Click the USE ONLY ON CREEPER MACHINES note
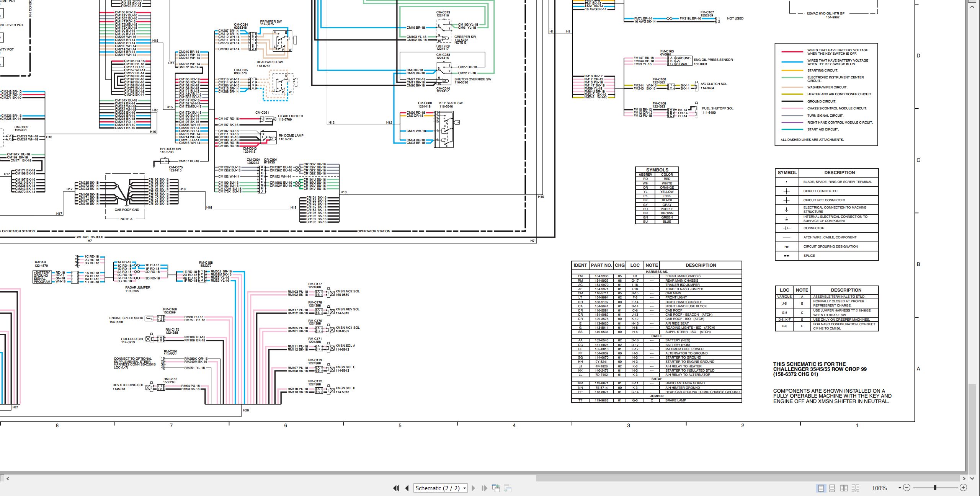 coord(841,320)
